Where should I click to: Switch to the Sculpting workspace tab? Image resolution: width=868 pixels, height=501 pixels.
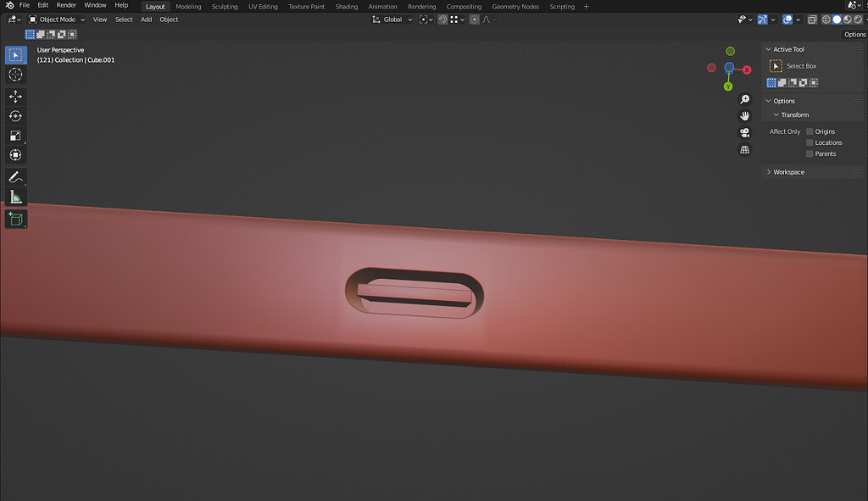point(225,7)
